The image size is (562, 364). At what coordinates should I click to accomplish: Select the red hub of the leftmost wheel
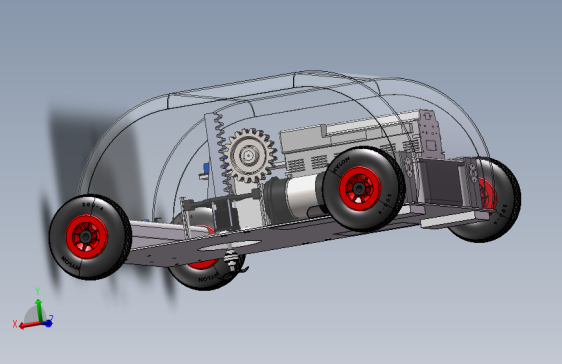click(x=86, y=236)
